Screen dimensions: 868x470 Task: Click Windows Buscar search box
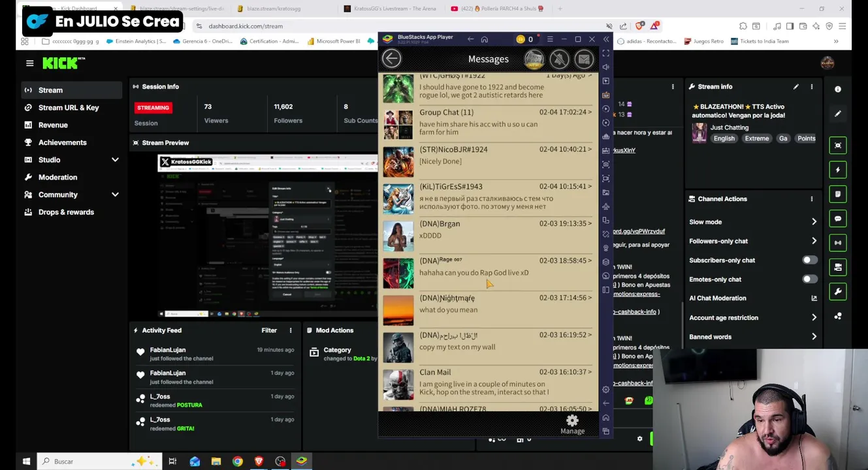click(x=99, y=462)
